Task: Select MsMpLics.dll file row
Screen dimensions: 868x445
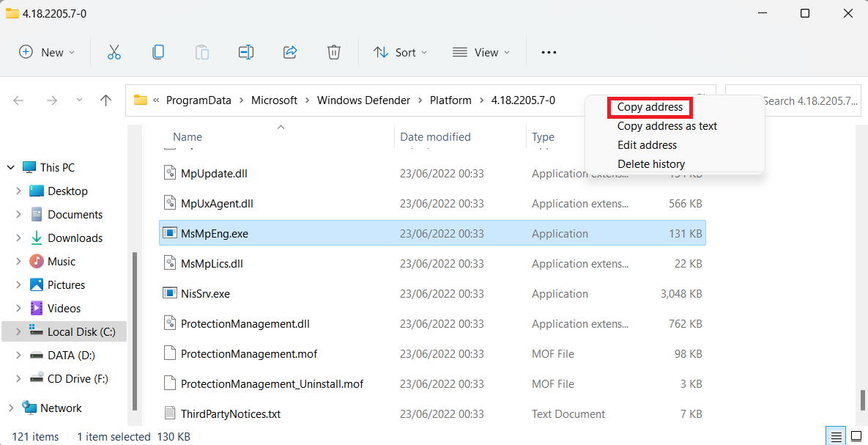Action: pos(431,264)
